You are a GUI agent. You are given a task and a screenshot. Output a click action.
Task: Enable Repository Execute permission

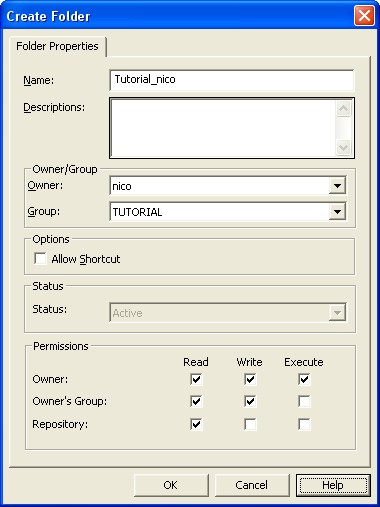(304, 424)
